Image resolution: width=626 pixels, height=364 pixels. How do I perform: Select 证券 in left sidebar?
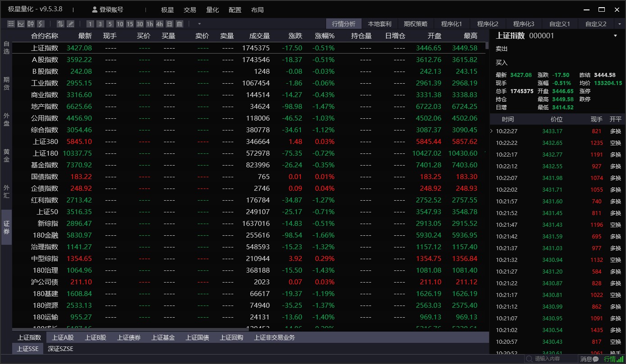pos(6,227)
